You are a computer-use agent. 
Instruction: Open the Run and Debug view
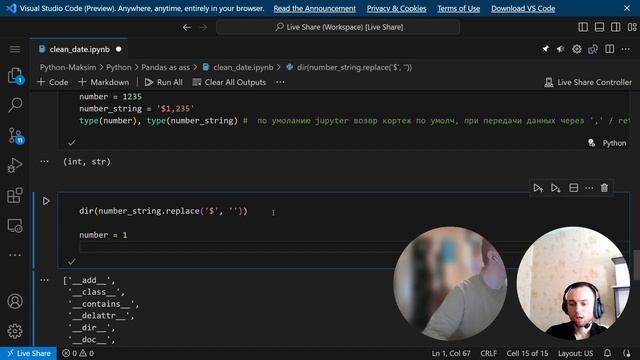pos(15,165)
